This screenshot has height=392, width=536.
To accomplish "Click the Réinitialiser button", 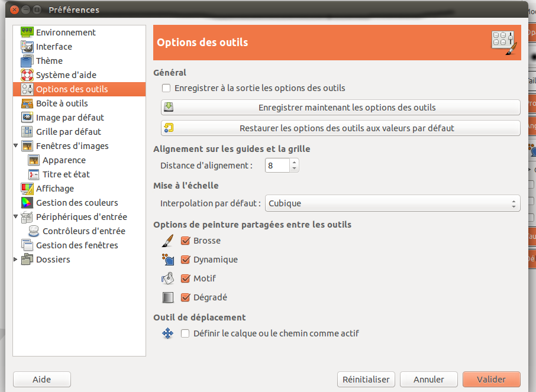I will [366, 380].
